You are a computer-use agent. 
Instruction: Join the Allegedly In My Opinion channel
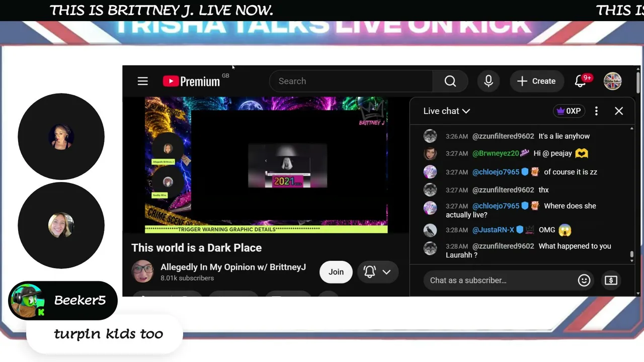(336, 272)
